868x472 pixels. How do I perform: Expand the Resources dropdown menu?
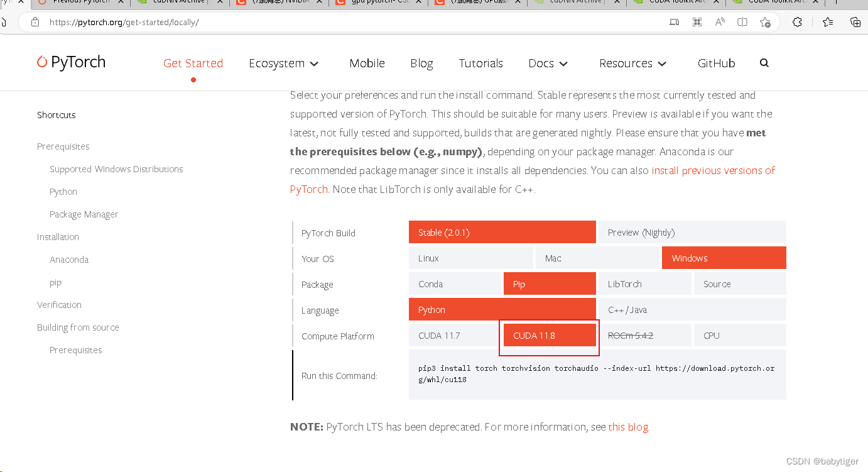tap(633, 63)
